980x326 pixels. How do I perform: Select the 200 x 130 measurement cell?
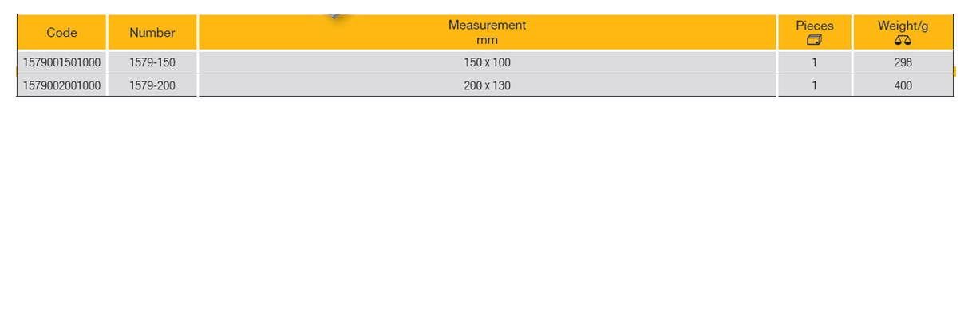coord(487,85)
